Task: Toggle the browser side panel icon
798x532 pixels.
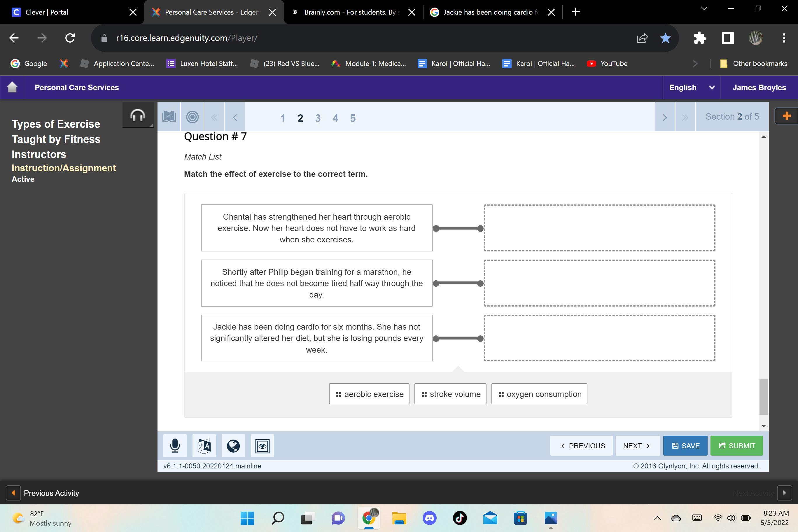Action: tap(727, 38)
